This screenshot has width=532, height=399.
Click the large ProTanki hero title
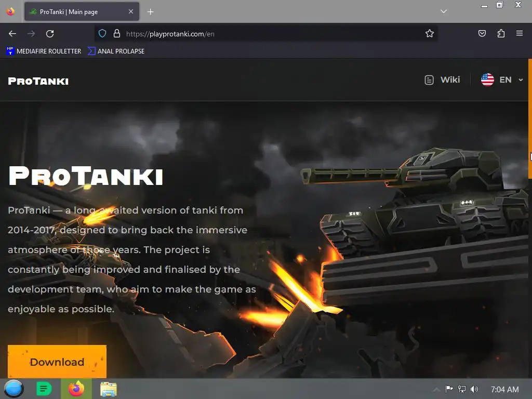(x=86, y=176)
